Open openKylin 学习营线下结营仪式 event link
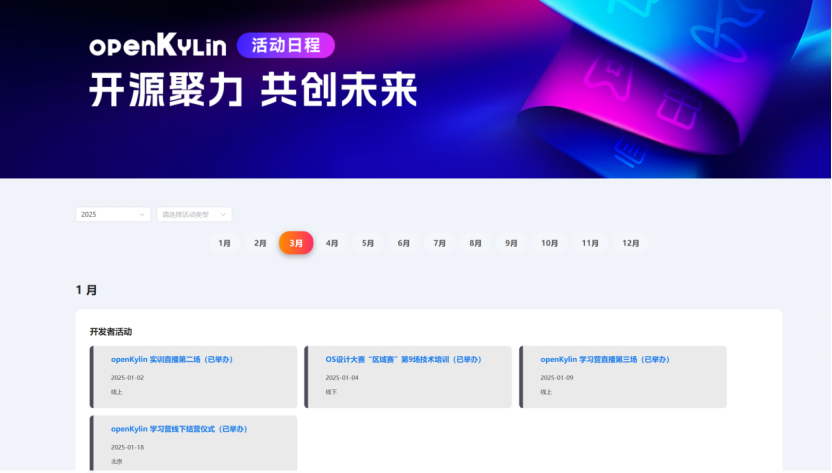The height and width of the screenshot is (473, 832). [x=180, y=429]
